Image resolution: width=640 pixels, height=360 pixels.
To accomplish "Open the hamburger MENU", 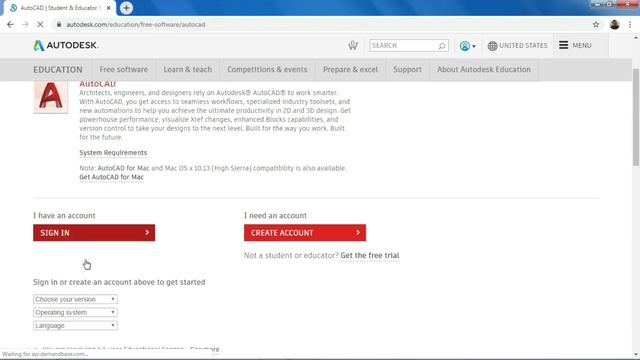I will [x=575, y=45].
